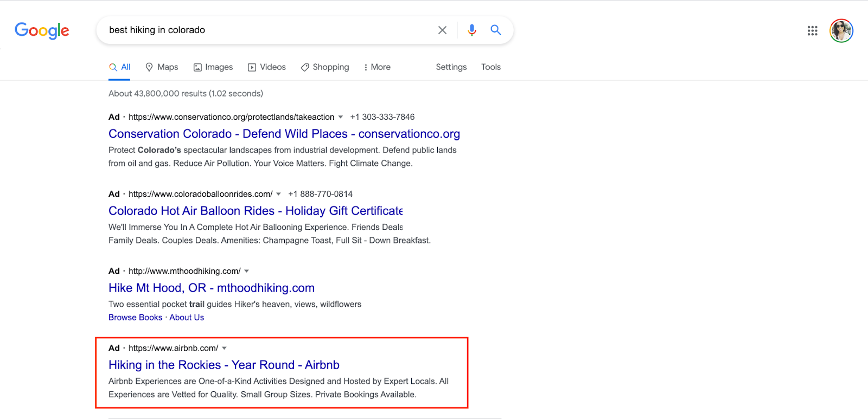Click the Google logo
This screenshot has width=868, height=419.
click(42, 30)
